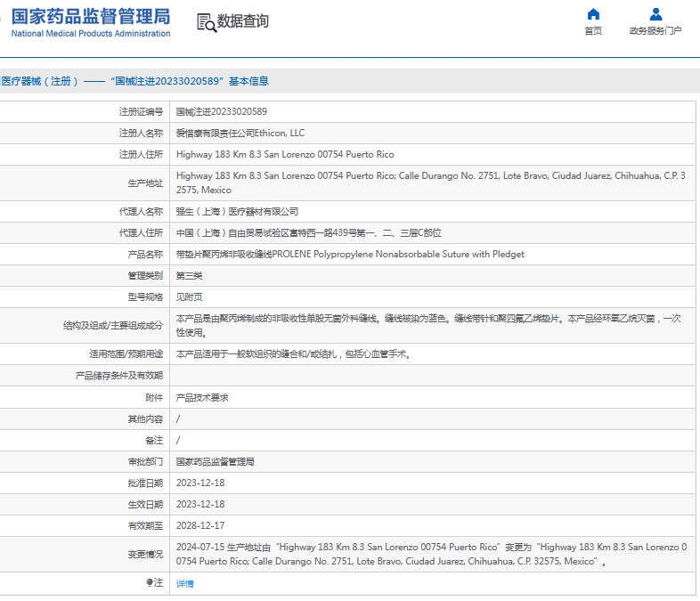Click the 产品名称 PROLENE suture value
The height and width of the screenshot is (601, 700).
[x=350, y=255]
